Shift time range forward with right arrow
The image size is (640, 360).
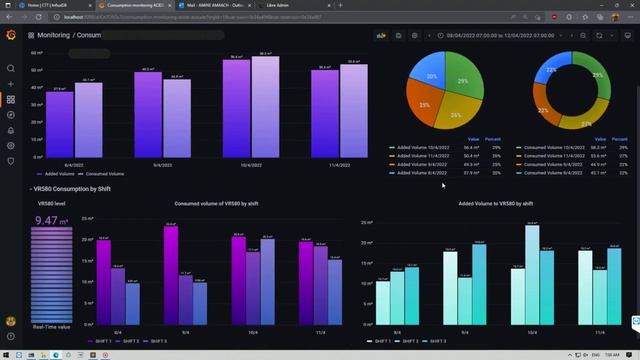pyautogui.click(x=571, y=36)
